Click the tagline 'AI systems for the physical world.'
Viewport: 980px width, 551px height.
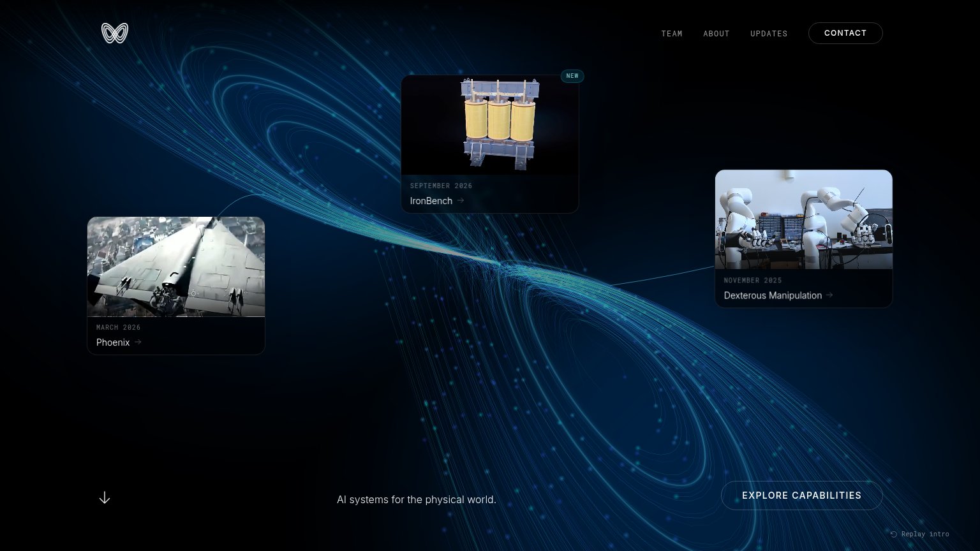tap(417, 499)
